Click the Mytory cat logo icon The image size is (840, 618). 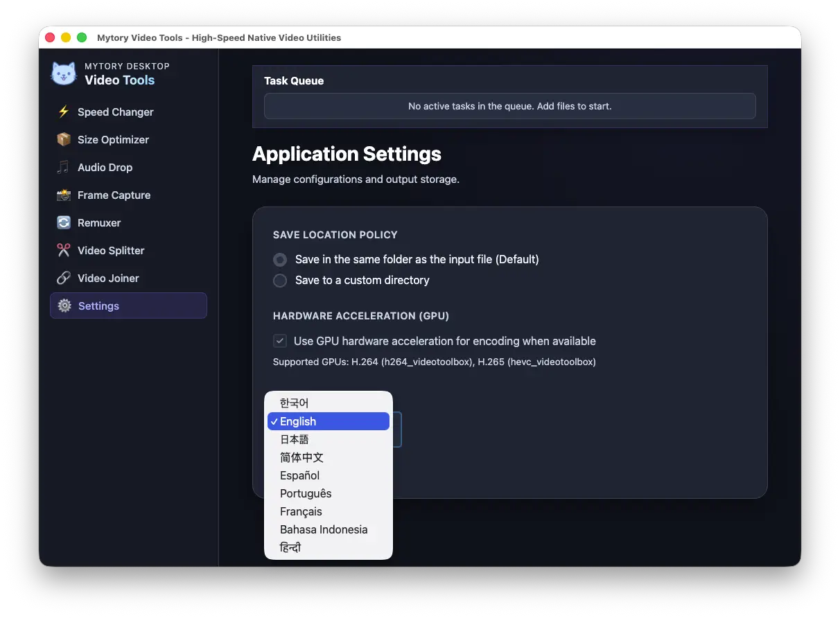[x=64, y=73]
